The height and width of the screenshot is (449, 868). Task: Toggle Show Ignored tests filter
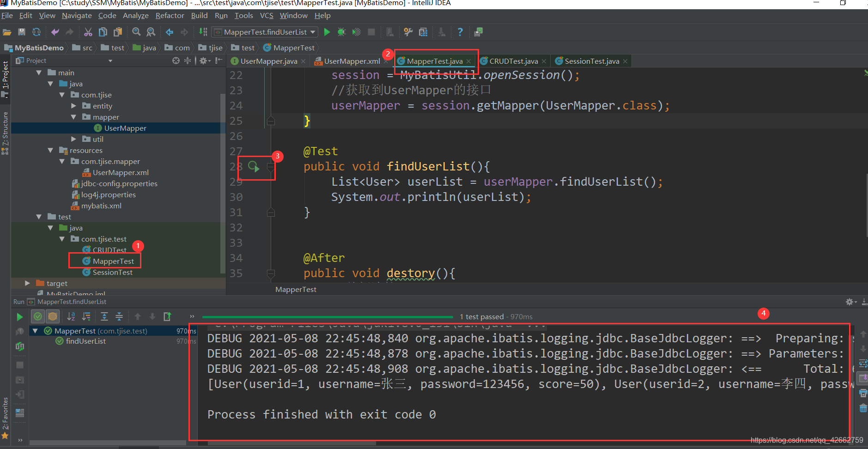pyautogui.click(x=53, y=316)
